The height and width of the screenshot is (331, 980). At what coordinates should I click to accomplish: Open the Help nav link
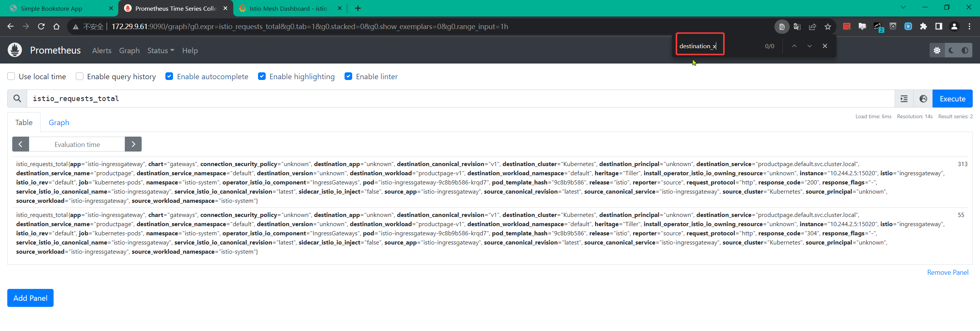pos(190,51)
